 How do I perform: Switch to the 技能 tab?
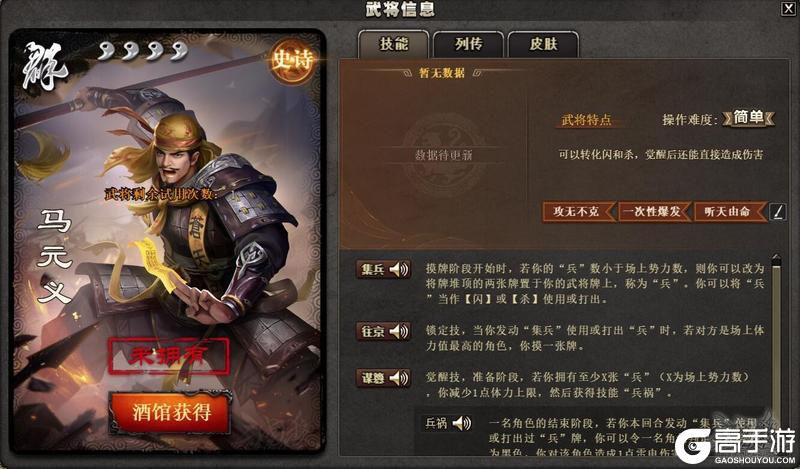point(393,44)
